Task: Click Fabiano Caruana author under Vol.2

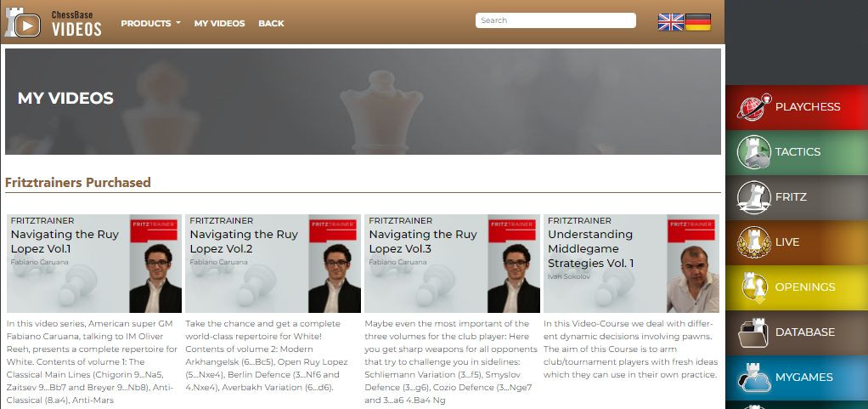Action: click(218, 262)
